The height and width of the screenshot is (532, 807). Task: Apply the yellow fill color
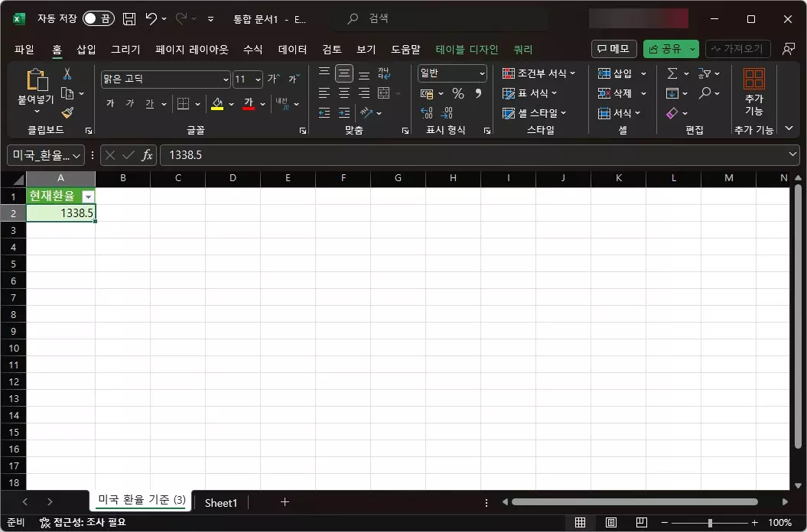pyautogui.click(x=217, y=103)
